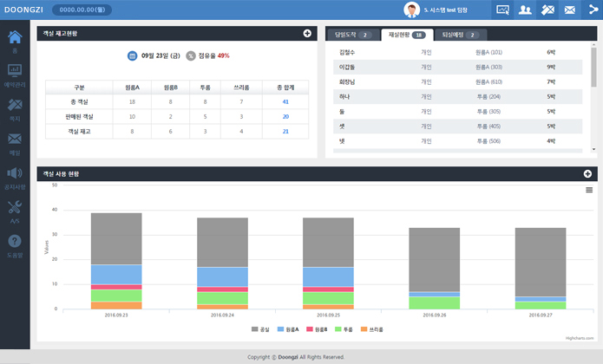This screenshot has width=603, height=364.
Task: Click the 총 합계 column header
Action: point(285,88)
